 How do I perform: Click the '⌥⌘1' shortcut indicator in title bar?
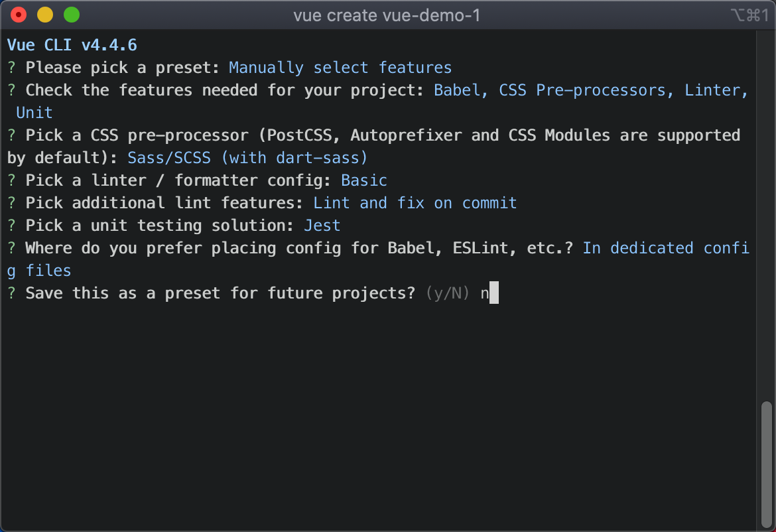click(x=749, y=15)
